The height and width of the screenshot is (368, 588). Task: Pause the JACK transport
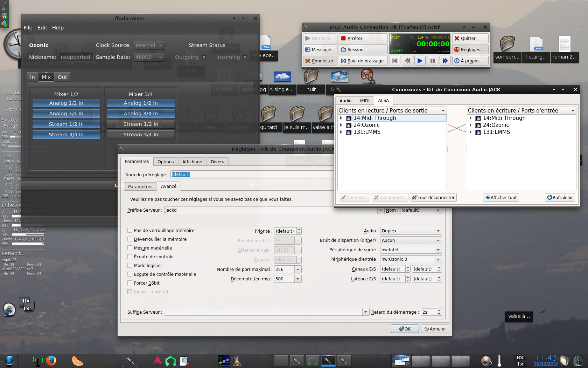(x=433, y=61)
